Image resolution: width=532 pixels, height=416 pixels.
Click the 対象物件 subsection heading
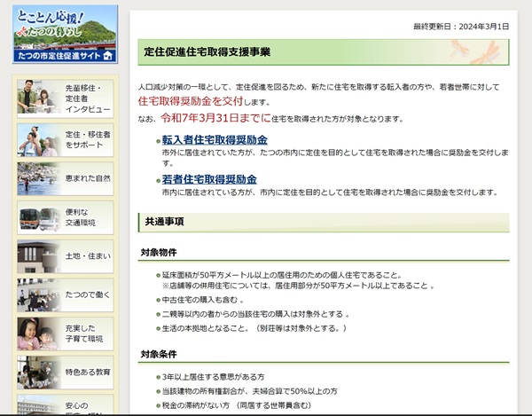coord(160,253)
